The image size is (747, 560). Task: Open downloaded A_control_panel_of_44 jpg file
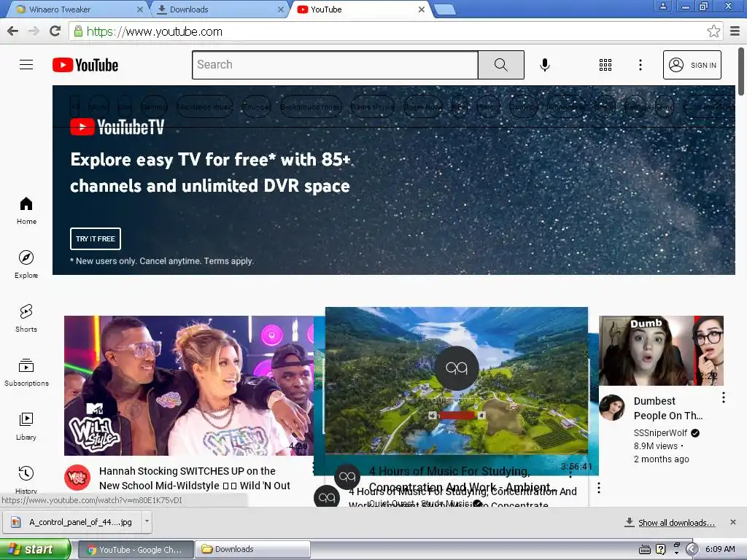pos(72,522)
